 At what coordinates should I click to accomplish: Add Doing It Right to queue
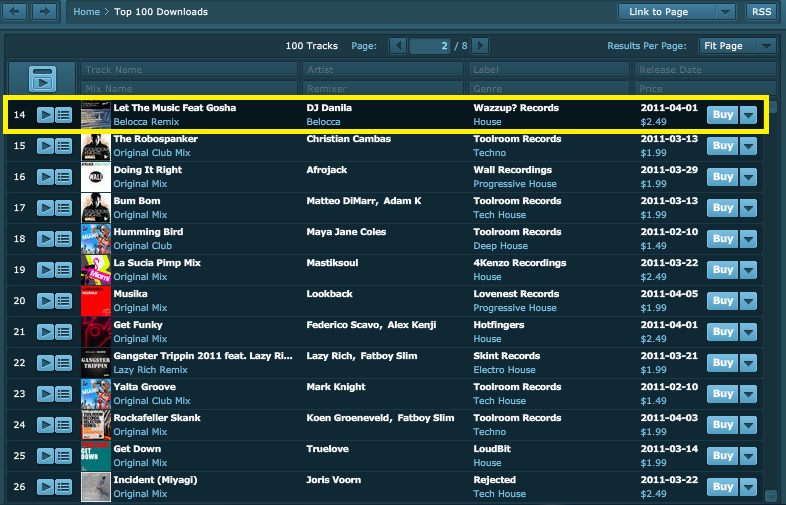[x=63, y=177]
